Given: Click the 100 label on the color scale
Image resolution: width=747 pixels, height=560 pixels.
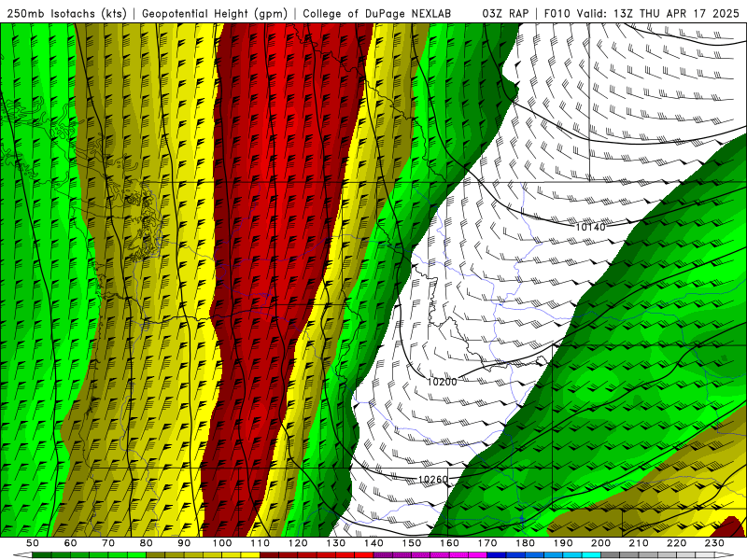Looking at the screenshot, I should (222, 543).
